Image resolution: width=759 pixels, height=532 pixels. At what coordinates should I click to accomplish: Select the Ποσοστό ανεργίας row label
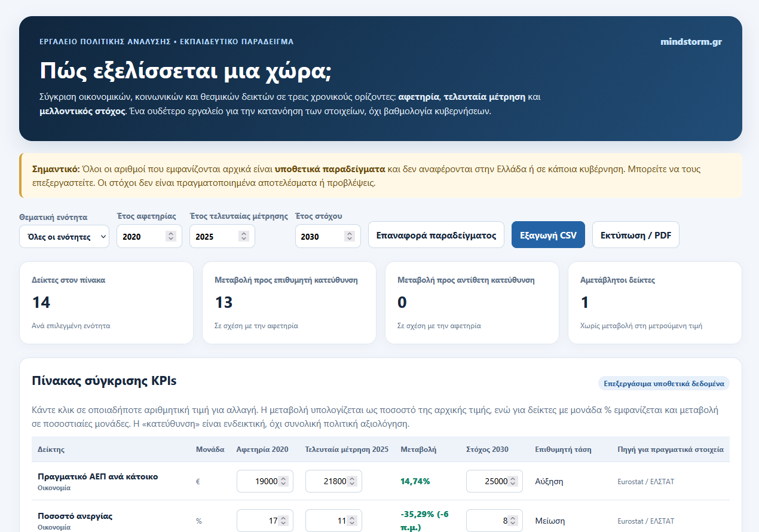(75, 516)
